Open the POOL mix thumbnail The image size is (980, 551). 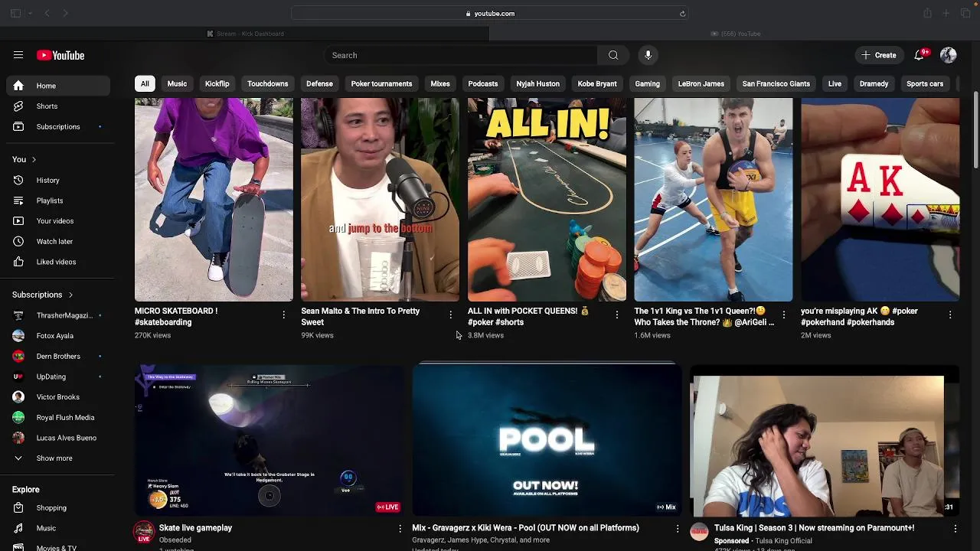(546, 439)
